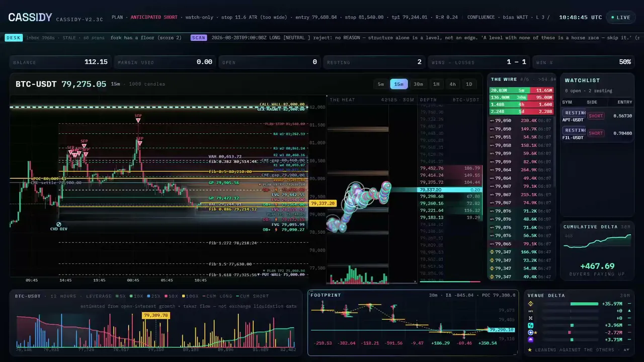644x362 pixels.
Task: Click the SCAN badge in ticker
Action: (x=199, y=38)
